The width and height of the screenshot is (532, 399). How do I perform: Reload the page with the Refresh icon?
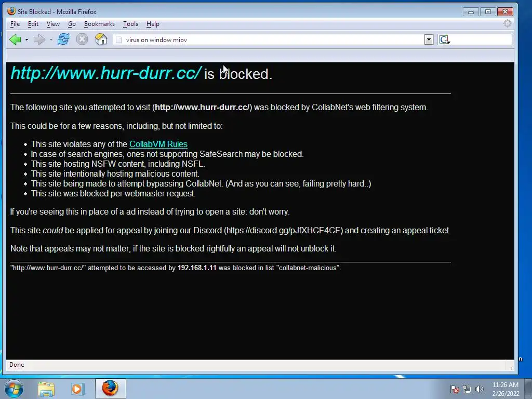pos(63,39)
